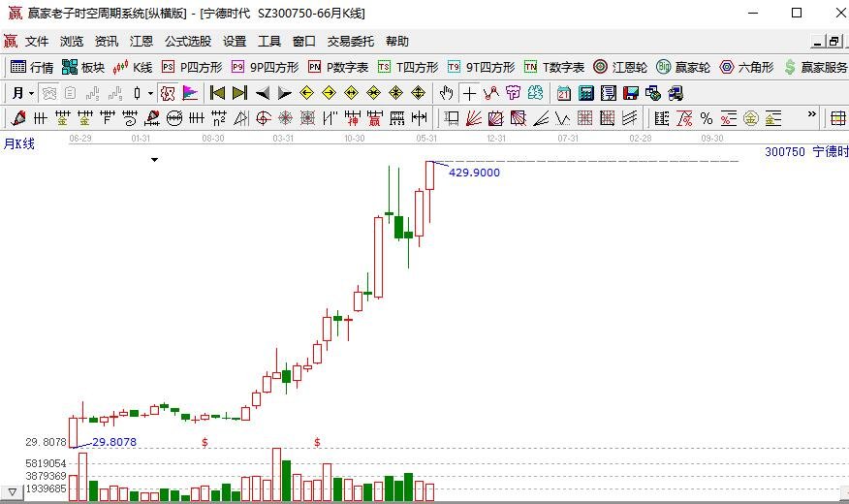Open the 公式选股 menu
The height and width of the screenshot is (504, 849).
(187, 42)
